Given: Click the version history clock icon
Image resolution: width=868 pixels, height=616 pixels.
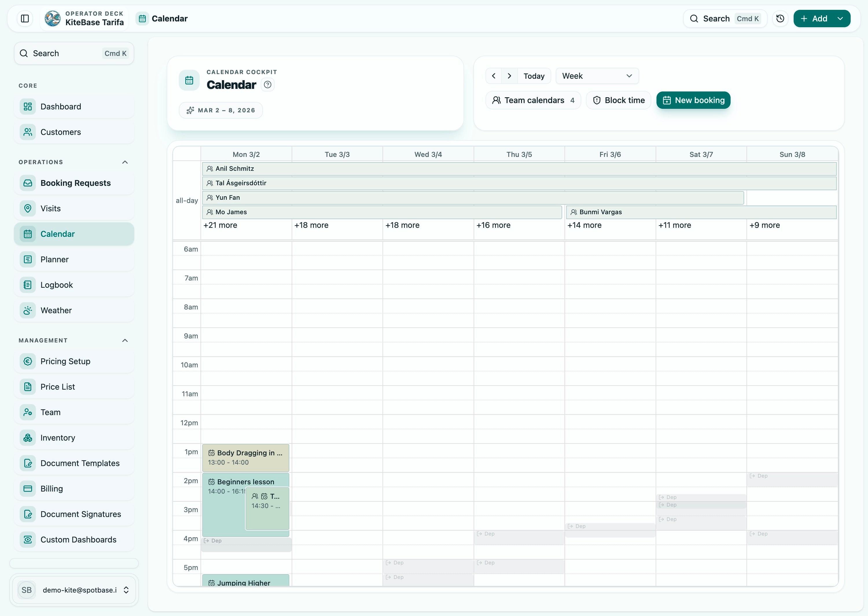Looking at the screenshot, I should [780, 18].
